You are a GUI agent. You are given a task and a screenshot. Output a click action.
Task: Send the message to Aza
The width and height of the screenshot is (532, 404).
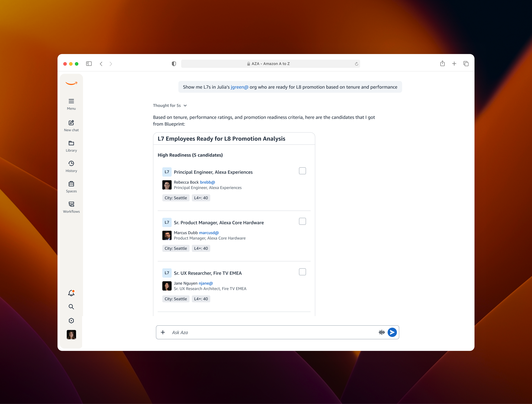click(392, 332)
